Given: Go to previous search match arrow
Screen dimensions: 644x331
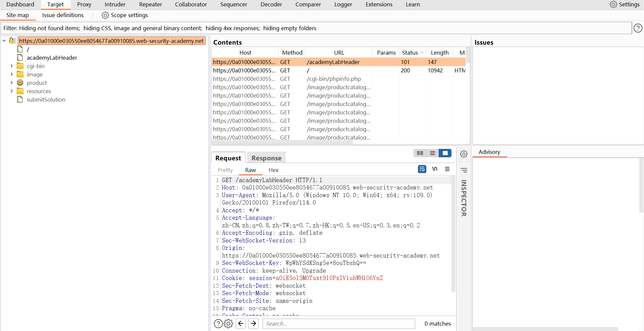Looking at the screenshot, I should [x=241, y=324].
